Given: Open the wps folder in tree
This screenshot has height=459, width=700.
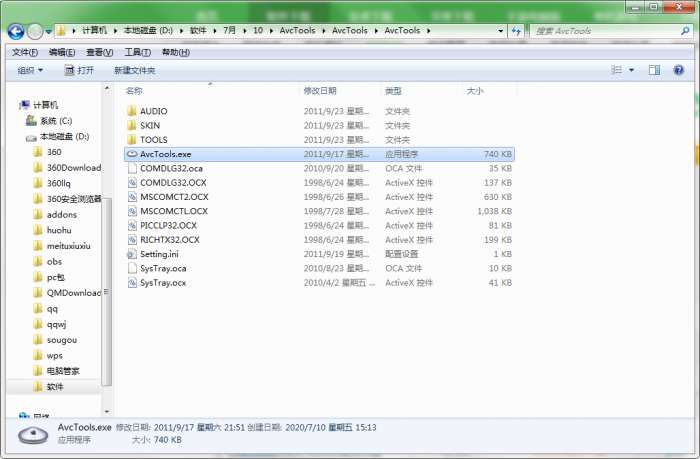Looking at the screenshot, I should click(x=48, y=355).
